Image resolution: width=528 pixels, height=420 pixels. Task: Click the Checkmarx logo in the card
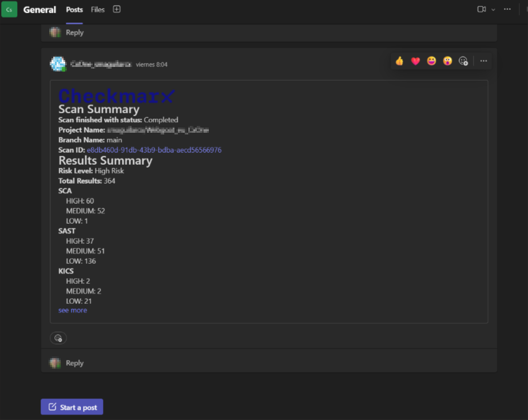tap(117, 96)
